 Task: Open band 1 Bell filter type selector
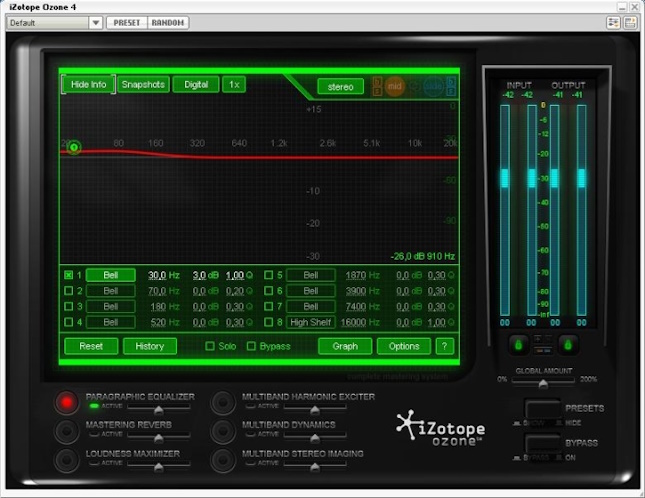[x=111, y=275]
